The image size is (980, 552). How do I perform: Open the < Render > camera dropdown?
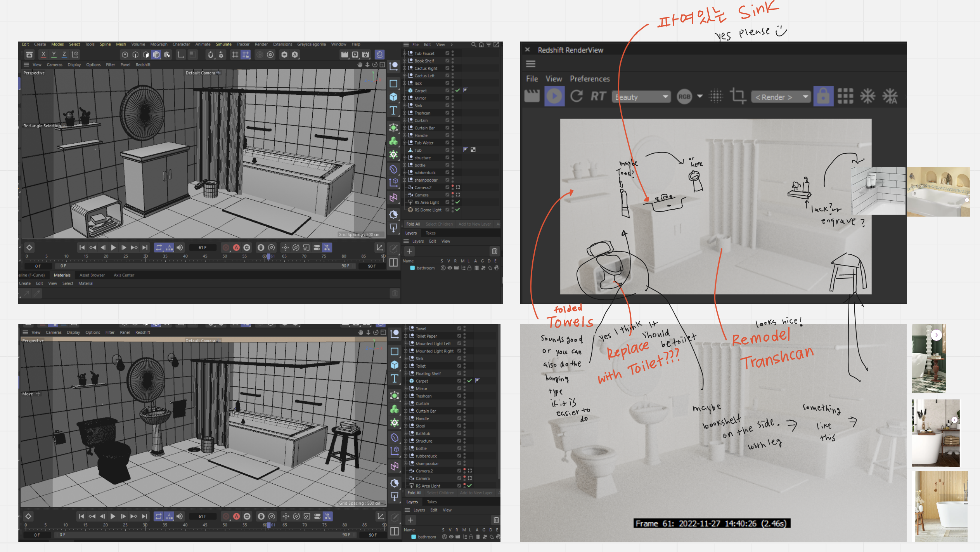[781, 97]
